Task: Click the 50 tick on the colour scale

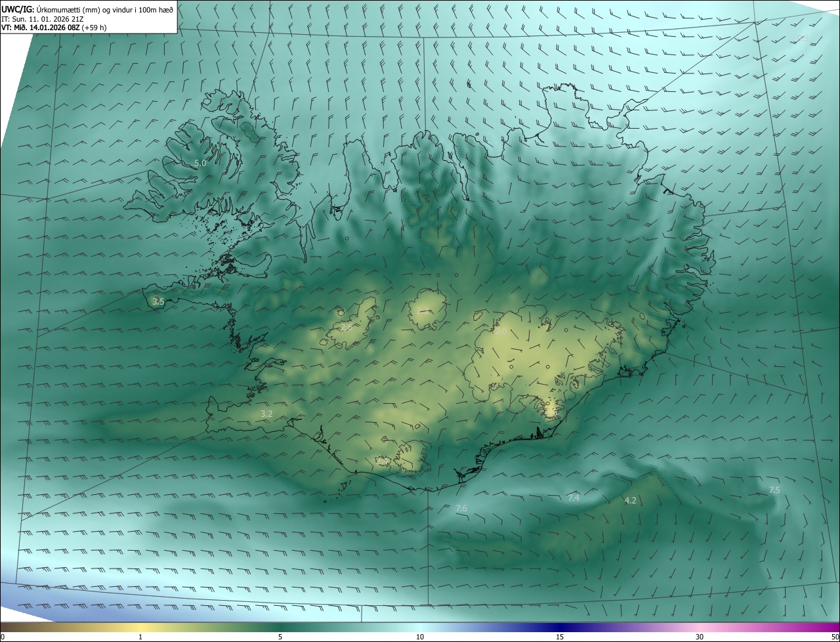Action: coord(835,637)
